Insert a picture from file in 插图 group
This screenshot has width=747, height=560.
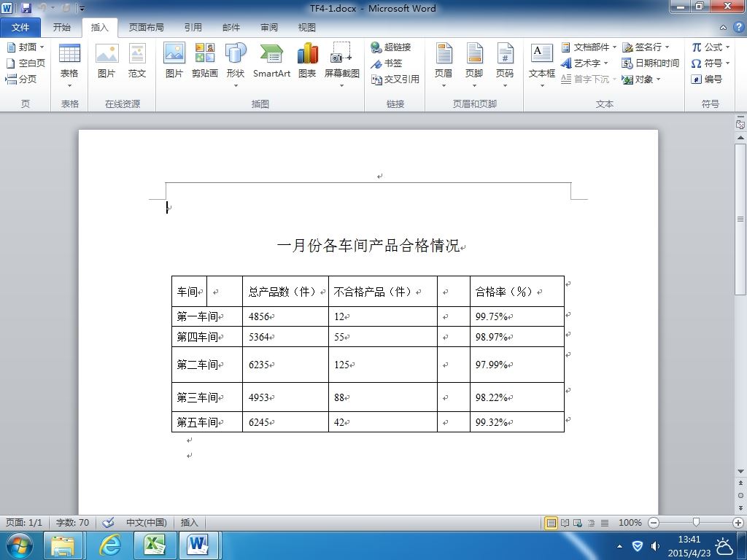[x=174, y=61]
